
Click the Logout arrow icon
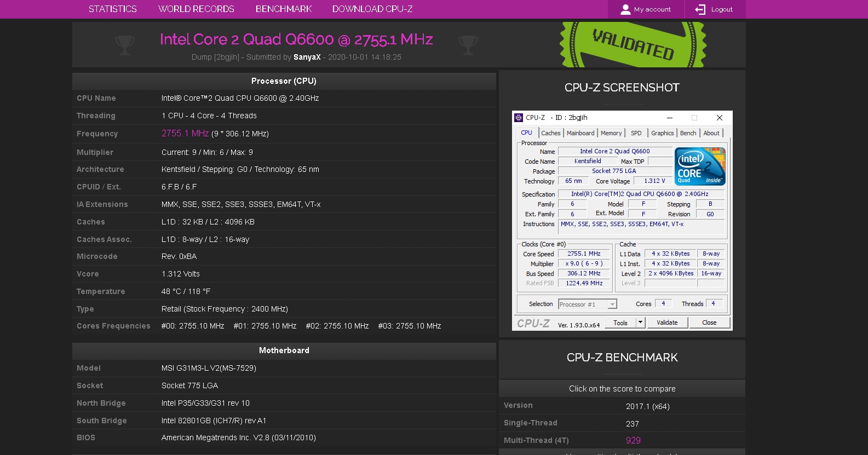coord(700,9)
